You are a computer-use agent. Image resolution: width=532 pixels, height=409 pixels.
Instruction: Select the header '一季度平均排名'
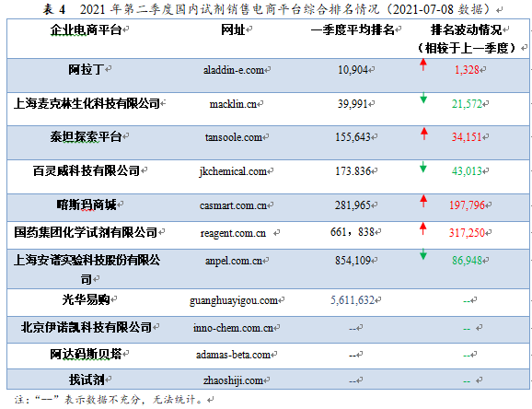(353, 29)
